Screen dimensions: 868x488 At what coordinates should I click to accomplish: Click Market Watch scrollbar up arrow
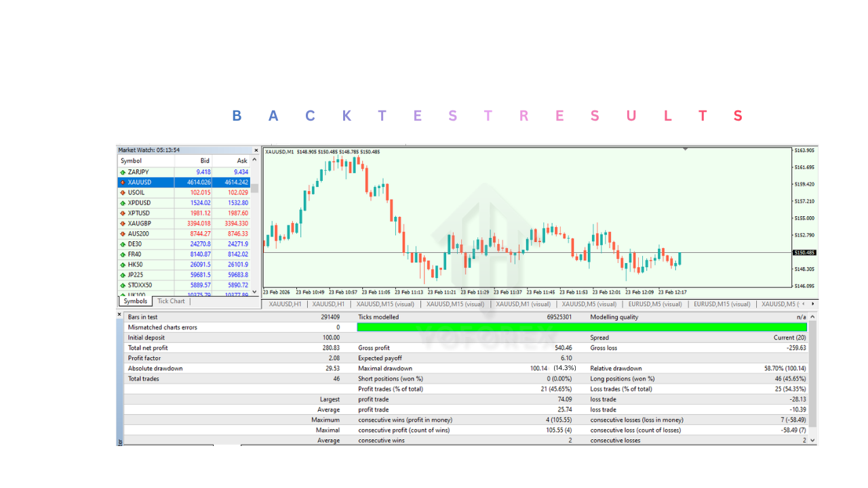(x=255, y=160)
